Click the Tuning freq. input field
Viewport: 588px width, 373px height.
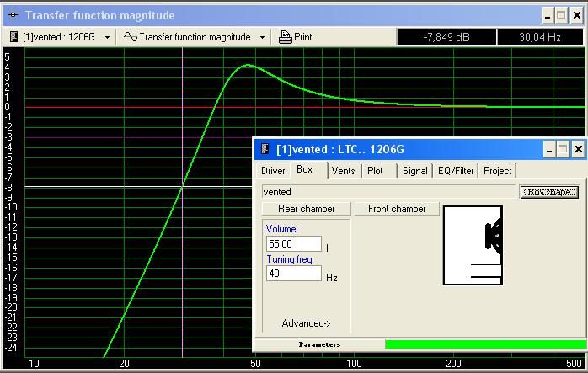coord(292,274)
